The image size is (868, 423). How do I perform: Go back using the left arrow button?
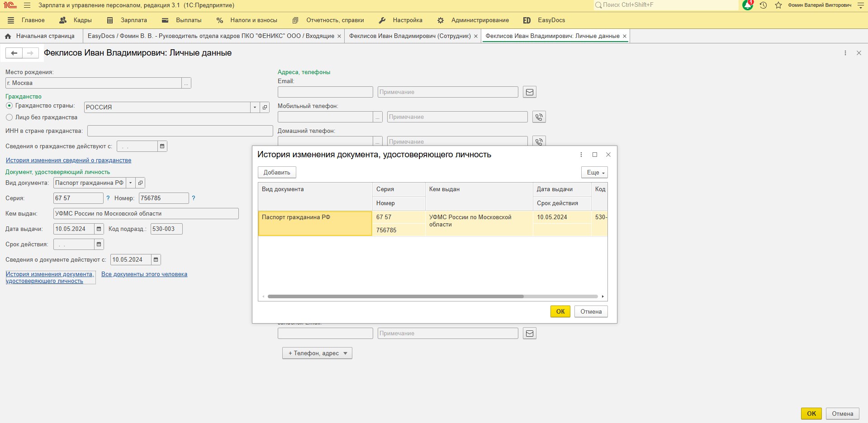click(14, 53)
